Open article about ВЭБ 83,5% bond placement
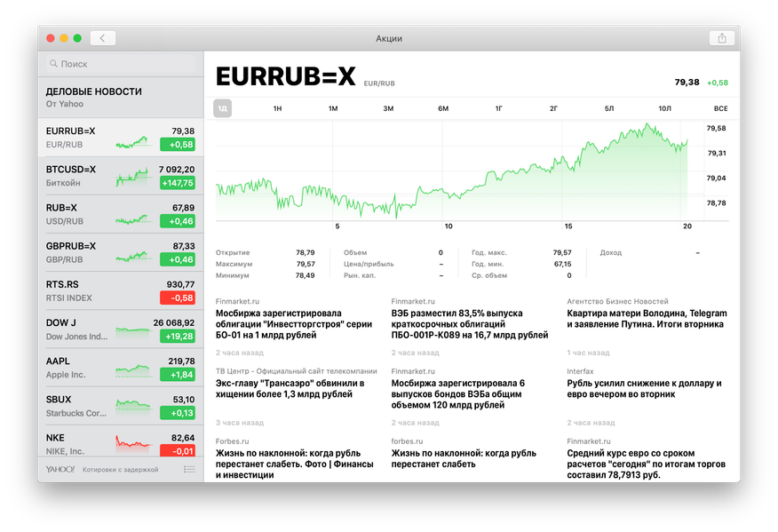 tap(470, 324)
